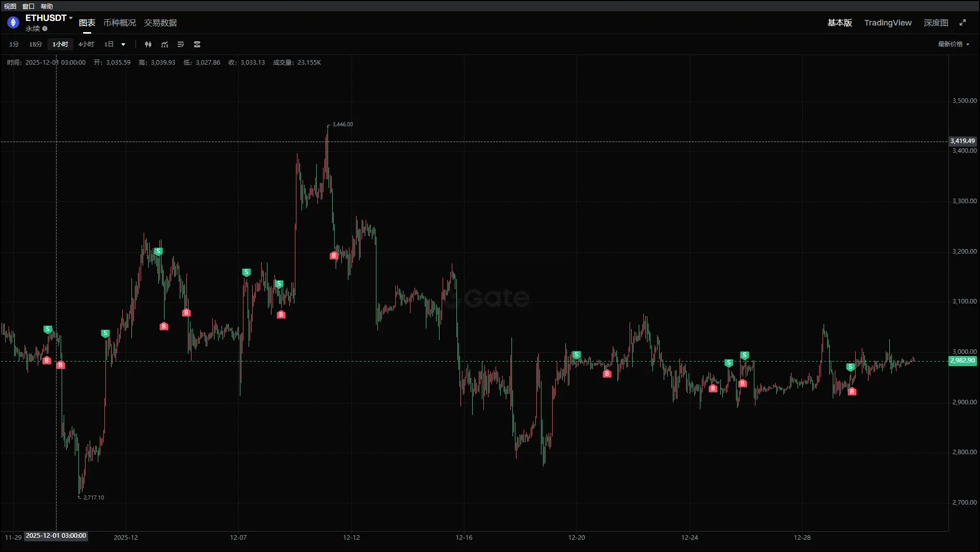Viewport: 980px width, 552px height.
Task: Open the 币种概况 tab
Action: tap(120, 23)
